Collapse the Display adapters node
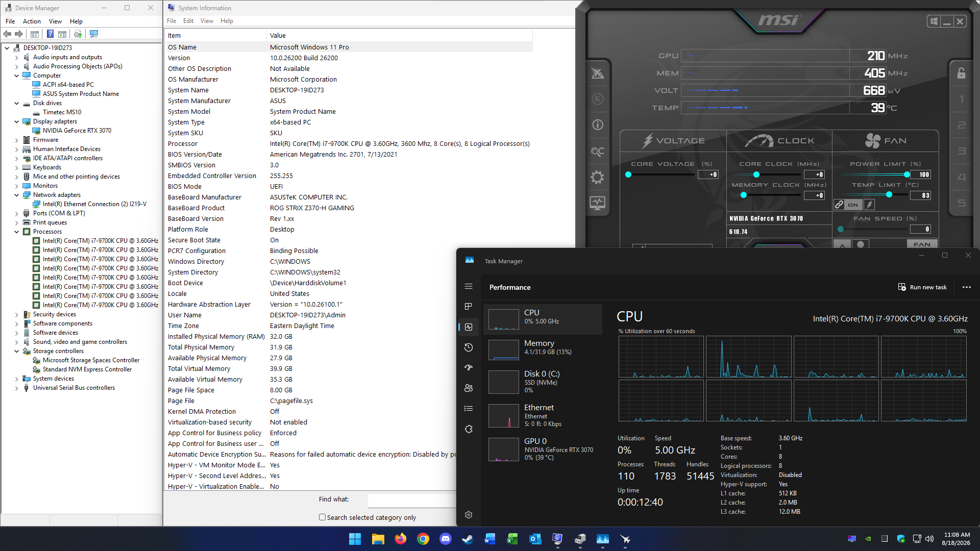This screenshot has width=980, height=551. pyautogui.click(x=16, y=121)
